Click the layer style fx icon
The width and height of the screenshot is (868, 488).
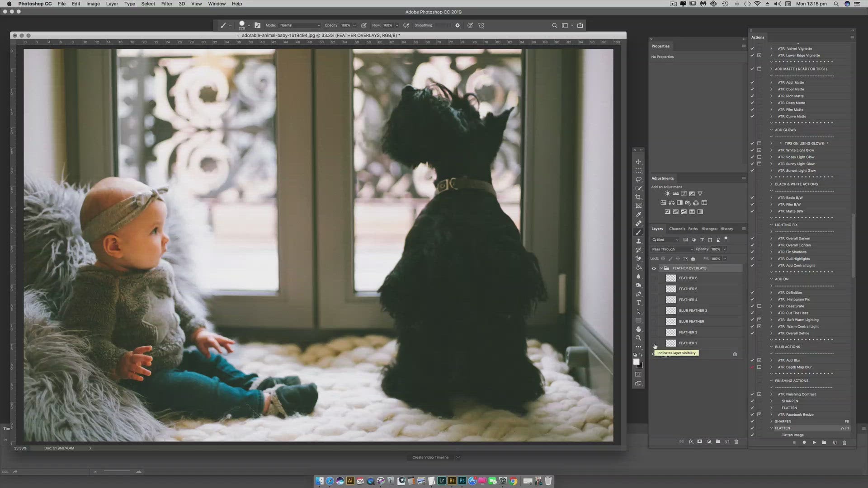690,441
